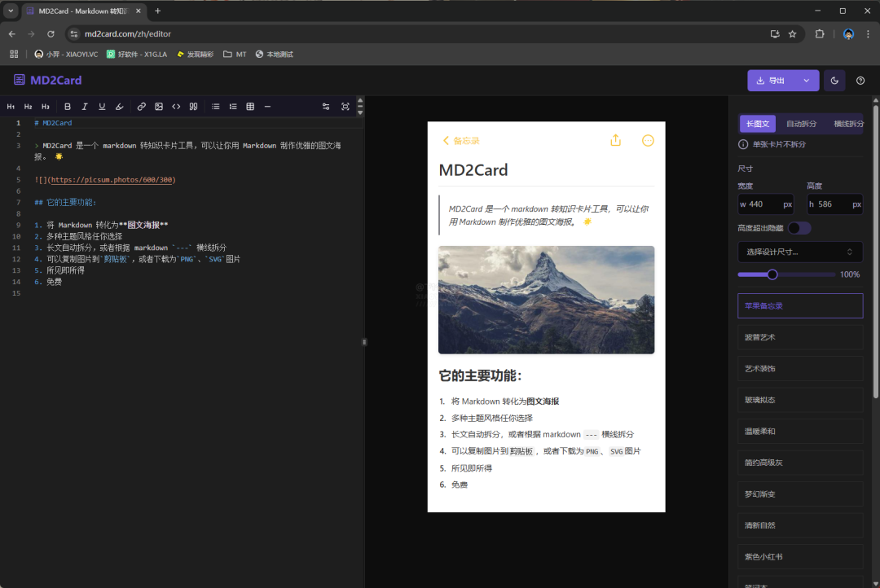Adjust the 100% zoom slider handle
This screenshot has width=880, height=588.
coord(772,274)
